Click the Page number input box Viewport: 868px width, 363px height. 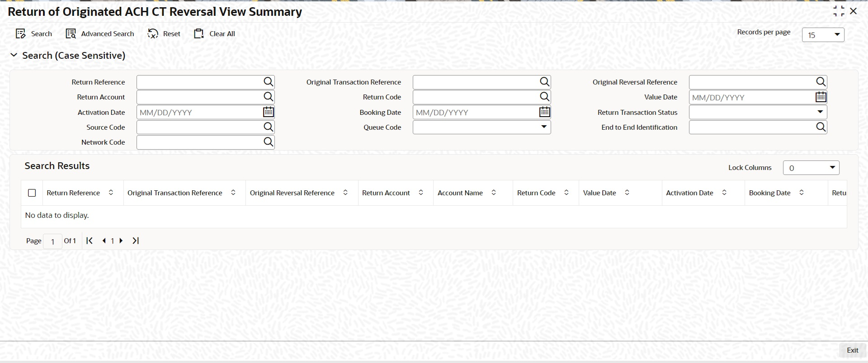coord(52,241)
